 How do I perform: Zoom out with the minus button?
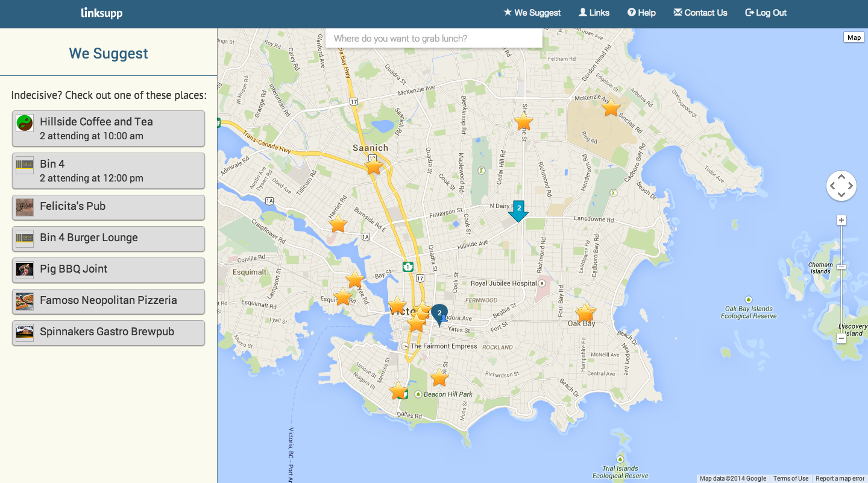coord(841,338)
